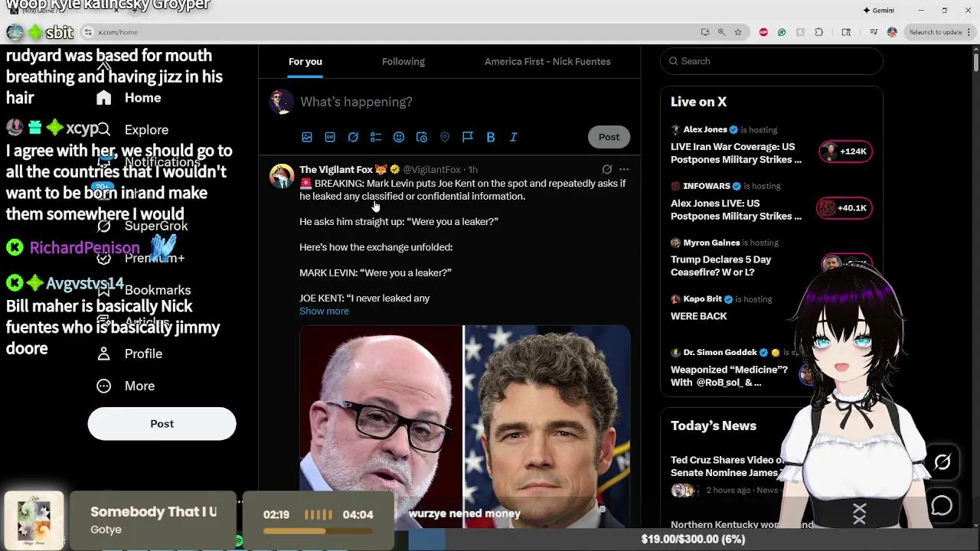980x551 pixels.
Task: Open Kapo Brit WERE BACK broadcast
Action: (699, 316)
